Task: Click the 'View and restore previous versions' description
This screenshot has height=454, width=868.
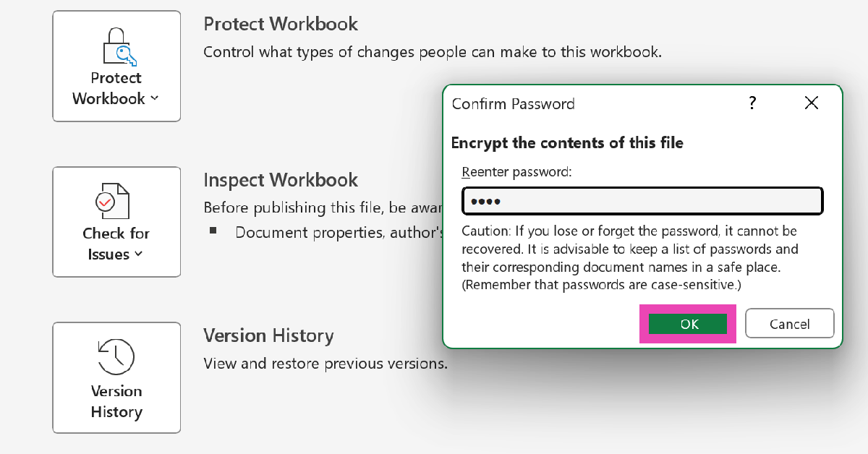Action: pos(325,363)
